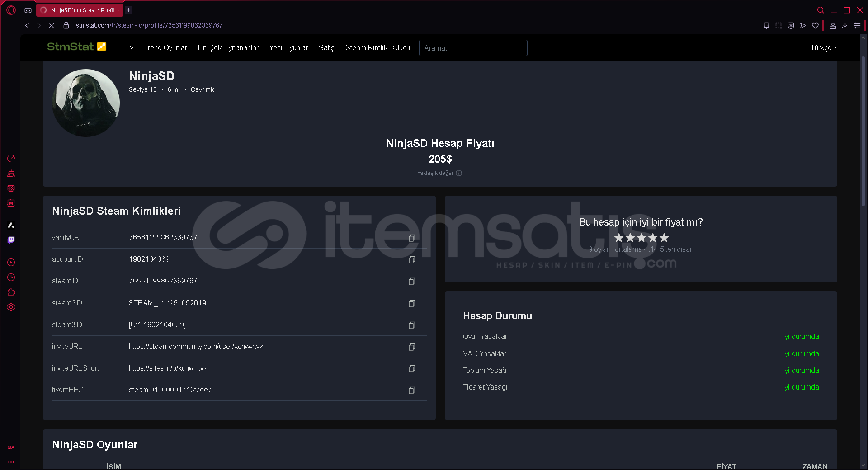Viewport: 868px width, 470px height.
Task: Click the StmStat logo link
Action: (77, 47)
